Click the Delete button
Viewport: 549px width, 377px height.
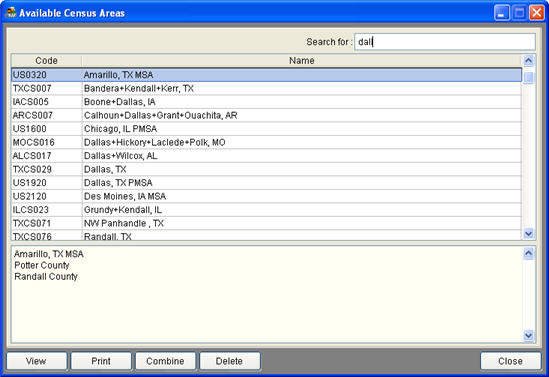[230, 361]
